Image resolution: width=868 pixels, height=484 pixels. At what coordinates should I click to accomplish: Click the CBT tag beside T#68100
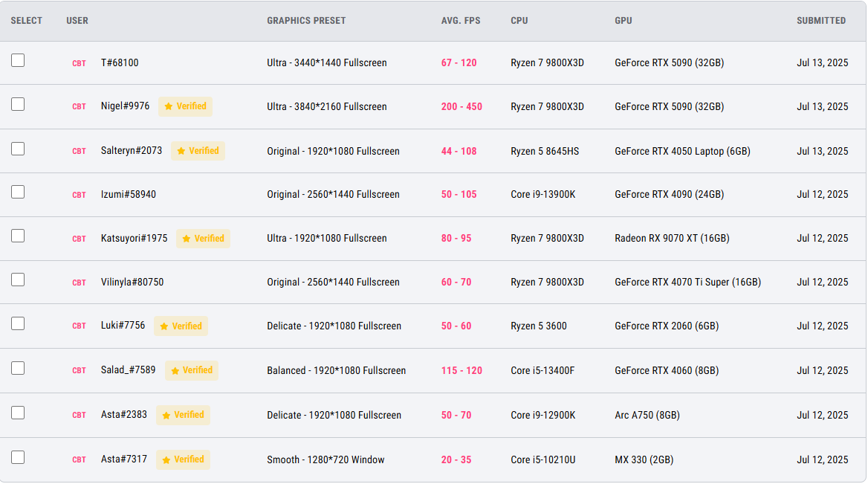pyautogui.click(x=80, y=63)
